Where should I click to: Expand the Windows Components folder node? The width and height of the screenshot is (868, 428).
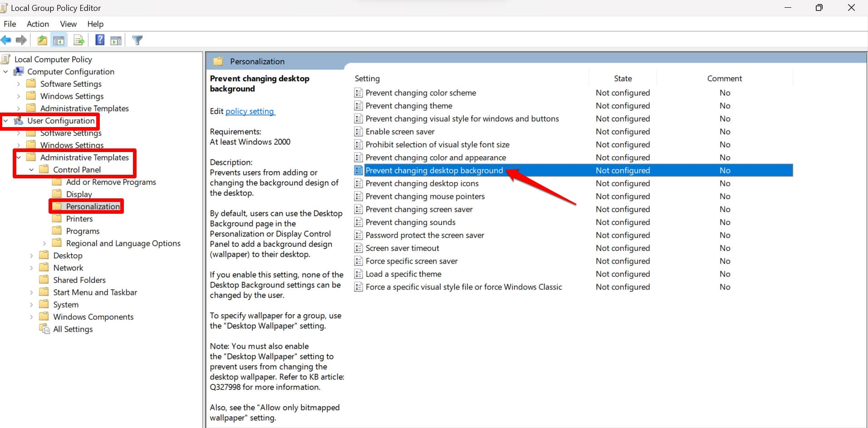(x=31, y=317)
